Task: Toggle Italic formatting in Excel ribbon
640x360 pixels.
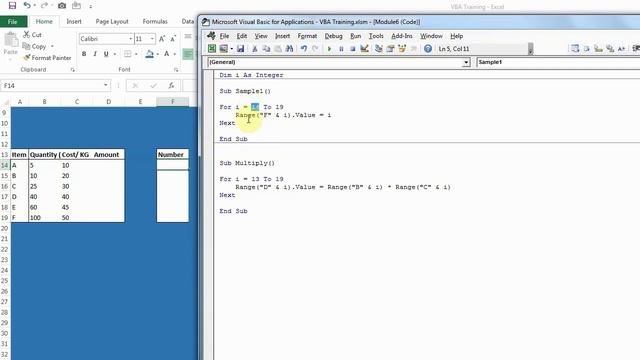Action: click(x=95, y=53)
